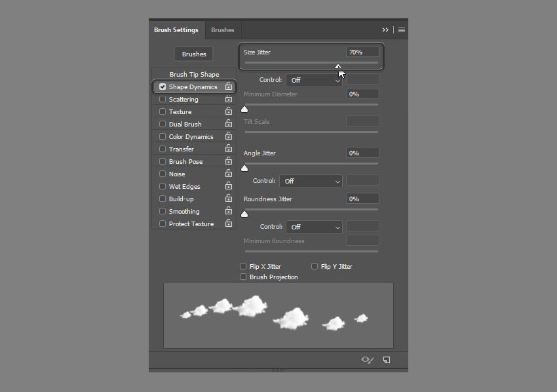
Task: Collapse panel with double-arrow icon
Action: coord(386,30)
